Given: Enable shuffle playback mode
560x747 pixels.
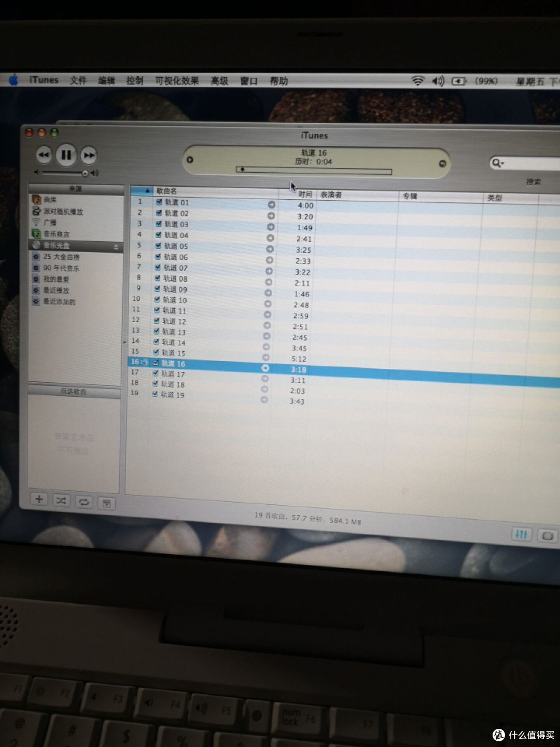Looking at the screenshot, I should tap(61, 501).
